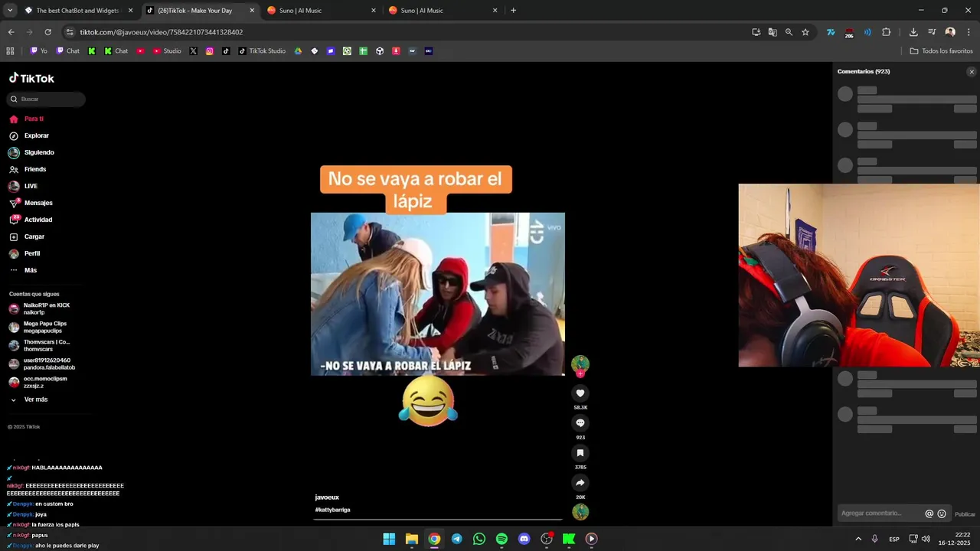Click the translate page icon

[x=773, y=32]
